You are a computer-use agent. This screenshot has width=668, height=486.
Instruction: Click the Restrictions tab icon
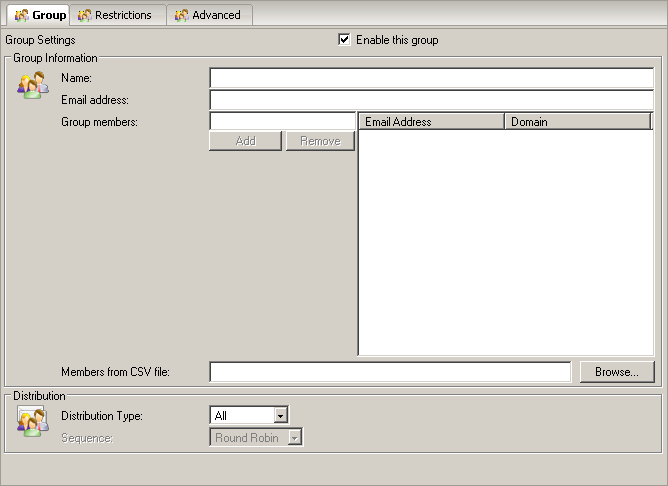click(x=84, y=15)
